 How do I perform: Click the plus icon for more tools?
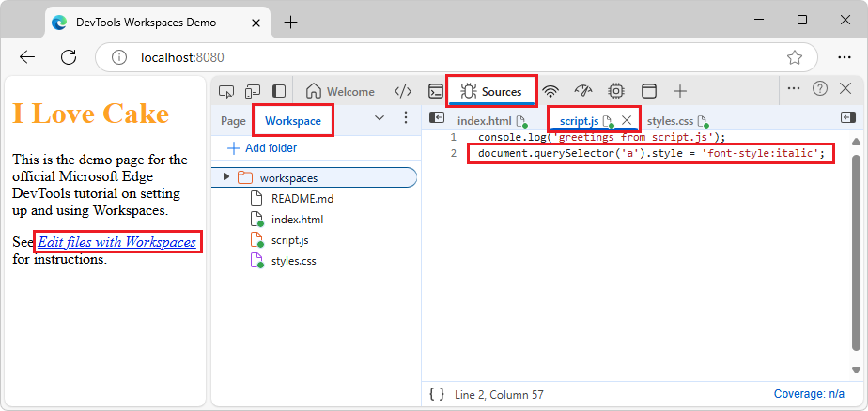point(680,91)
